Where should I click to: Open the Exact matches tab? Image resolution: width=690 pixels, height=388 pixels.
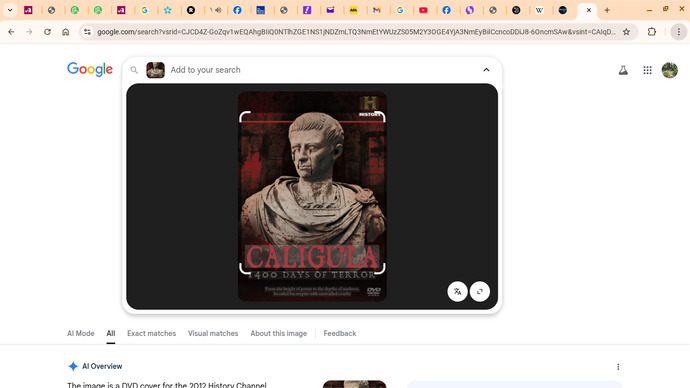pos(151,333)
